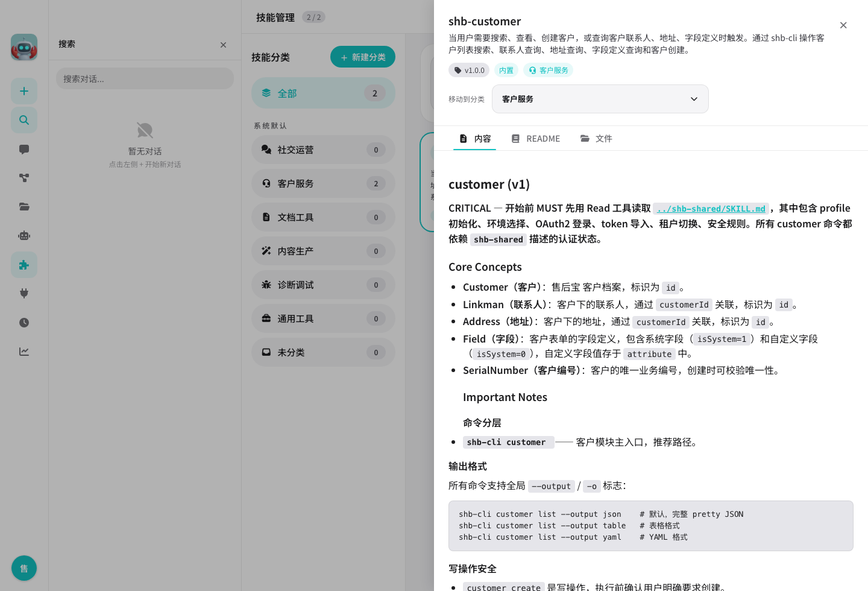Viewport: 868px width, 591px height.
Task: Click the attribute code label
Action: (x=649, y=354)
